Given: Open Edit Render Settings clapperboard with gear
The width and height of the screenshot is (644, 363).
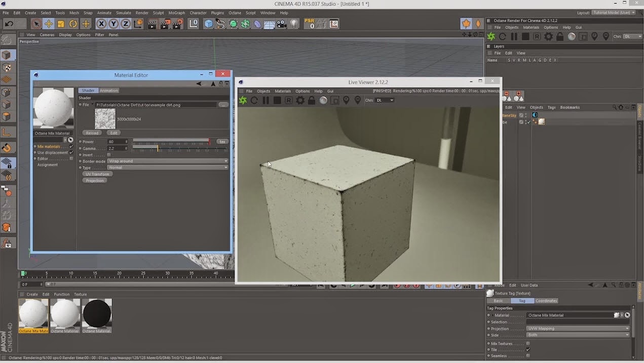Looking at the screenshot, I should [x=177, y=24].
